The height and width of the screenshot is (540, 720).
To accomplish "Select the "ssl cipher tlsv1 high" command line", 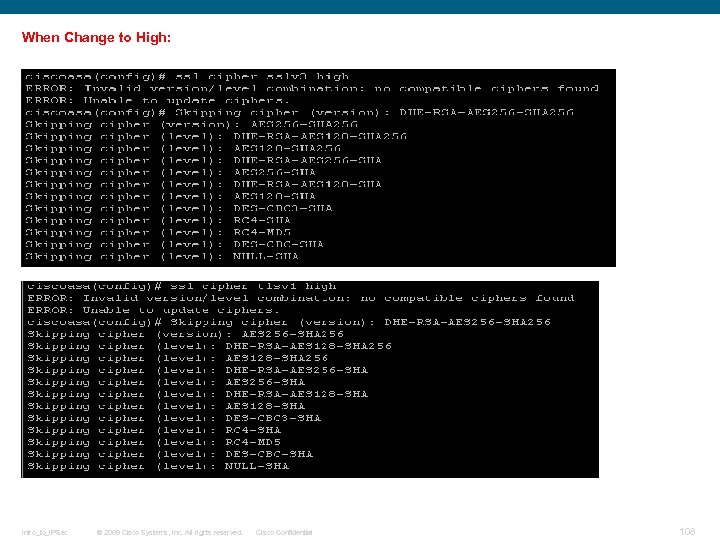I will 181,286.
